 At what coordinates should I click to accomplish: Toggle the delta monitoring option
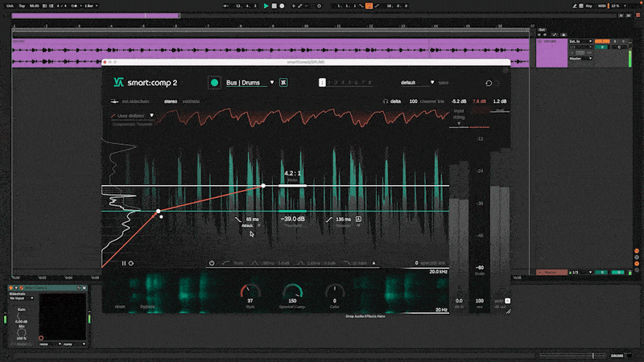coord(395,101)
